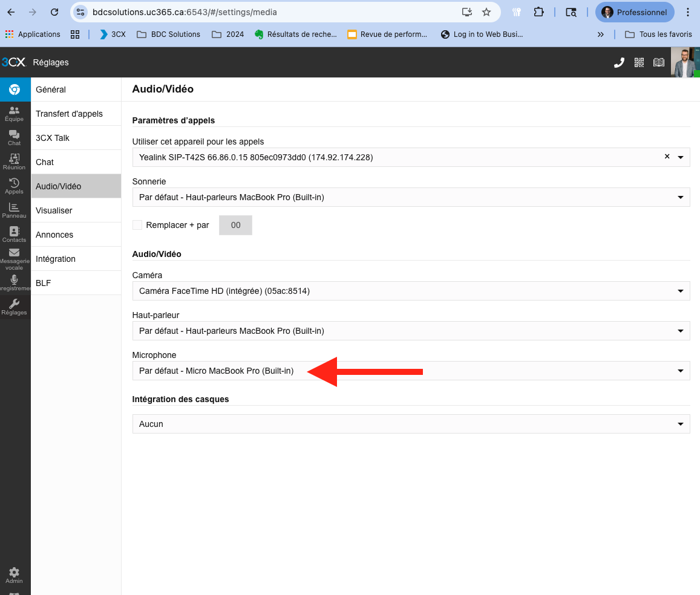Click the QR code icon in header
700x595 pixels.
[639, 62]
